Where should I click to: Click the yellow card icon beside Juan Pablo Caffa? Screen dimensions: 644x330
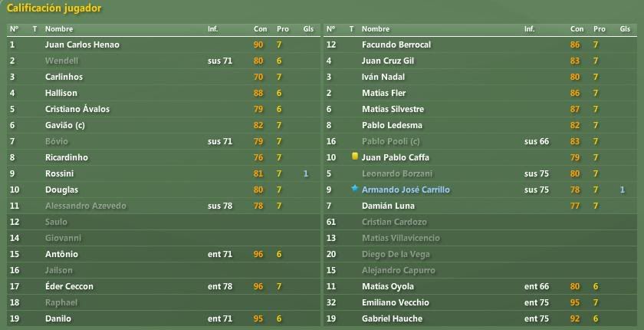pos(355,157)
